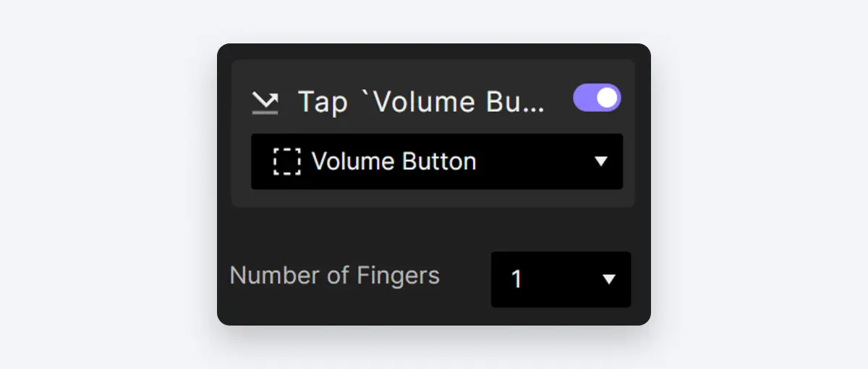Screen dimensions: 868x369
Task: Click the layer selection marquee icon
Action: pyautogui.click(x=286, y=161)
